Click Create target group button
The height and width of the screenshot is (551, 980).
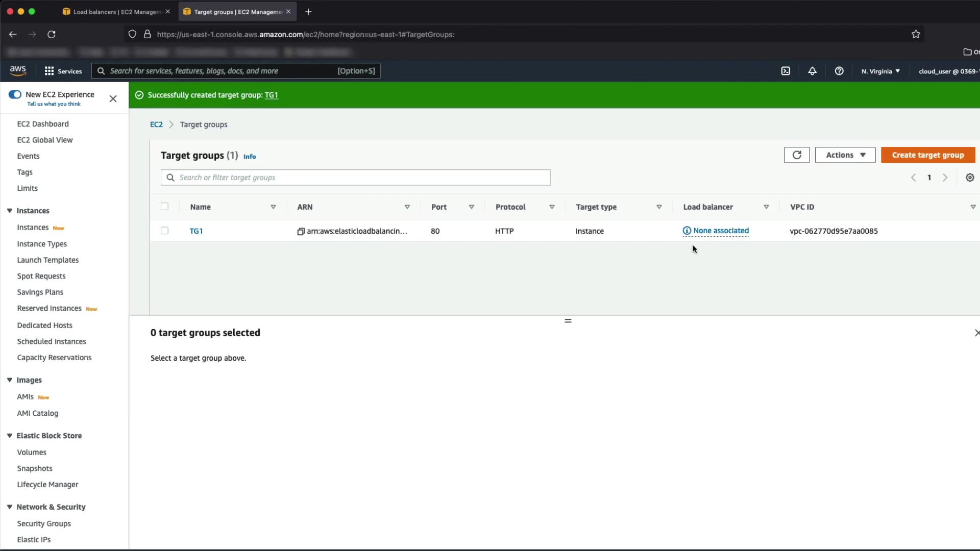pyautogui.click(x=927, y=155)
